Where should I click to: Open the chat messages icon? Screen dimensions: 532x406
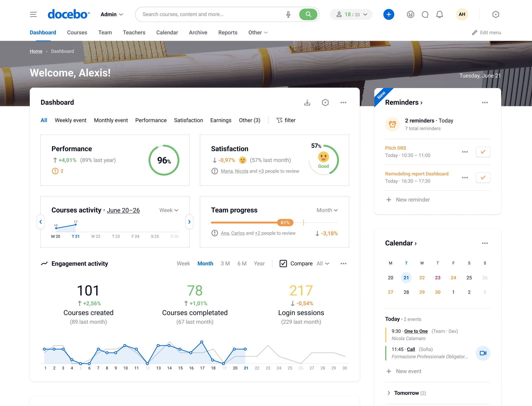(425, 14)
